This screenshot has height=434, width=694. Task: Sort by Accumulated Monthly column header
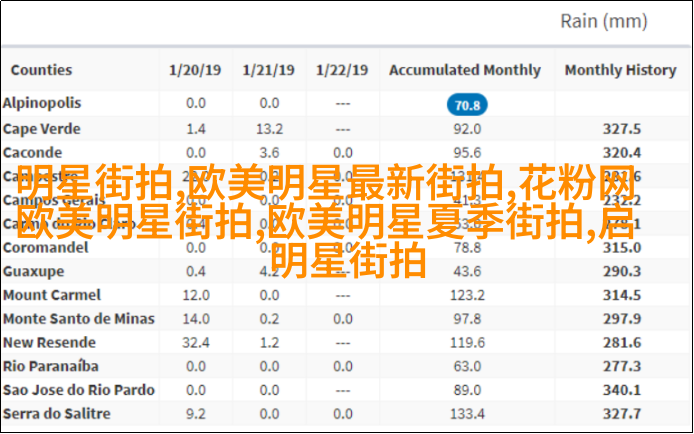click(465, 71)
